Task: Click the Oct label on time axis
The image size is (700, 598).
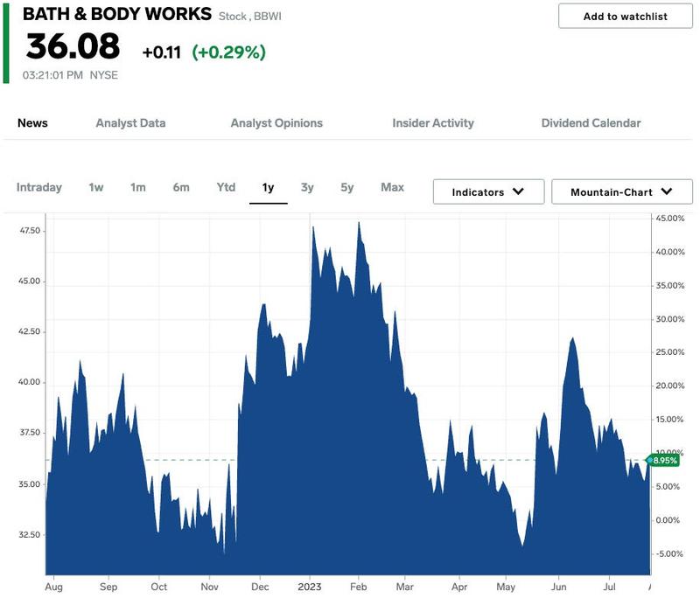Action: point(159,587)
